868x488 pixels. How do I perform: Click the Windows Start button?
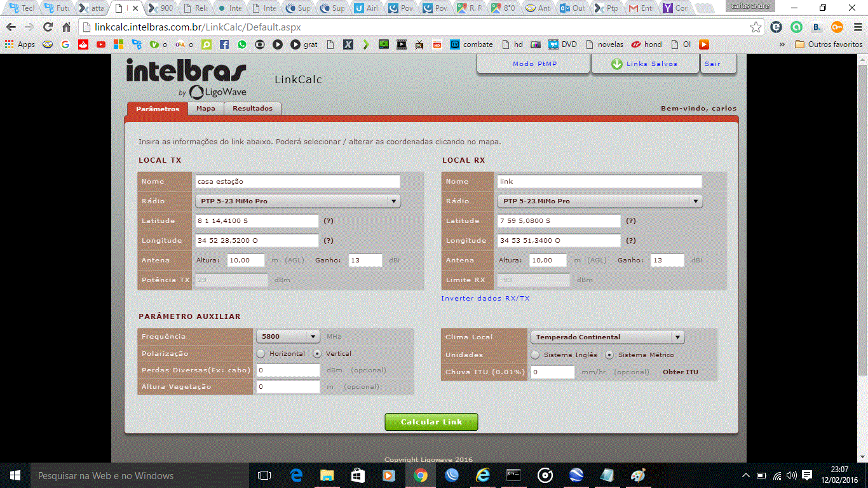coord(15,475)
